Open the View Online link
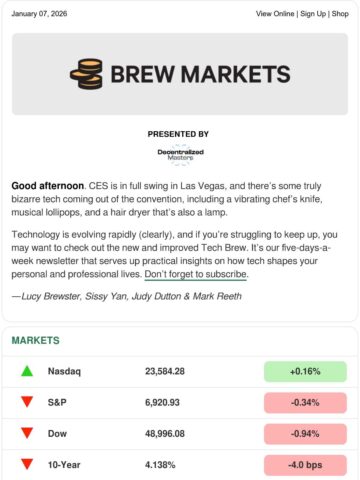360x480 pixels. pos(275,14)
